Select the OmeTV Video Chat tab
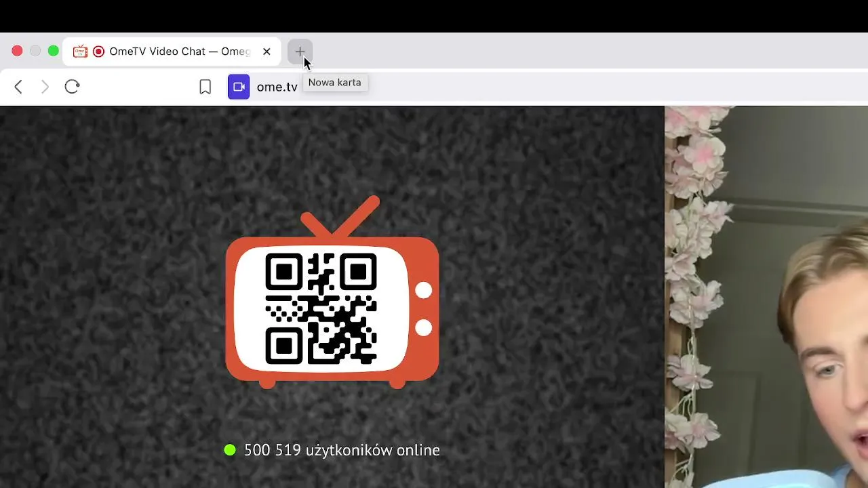The width and height of the screenshot is (868, 488). point(172,52)
